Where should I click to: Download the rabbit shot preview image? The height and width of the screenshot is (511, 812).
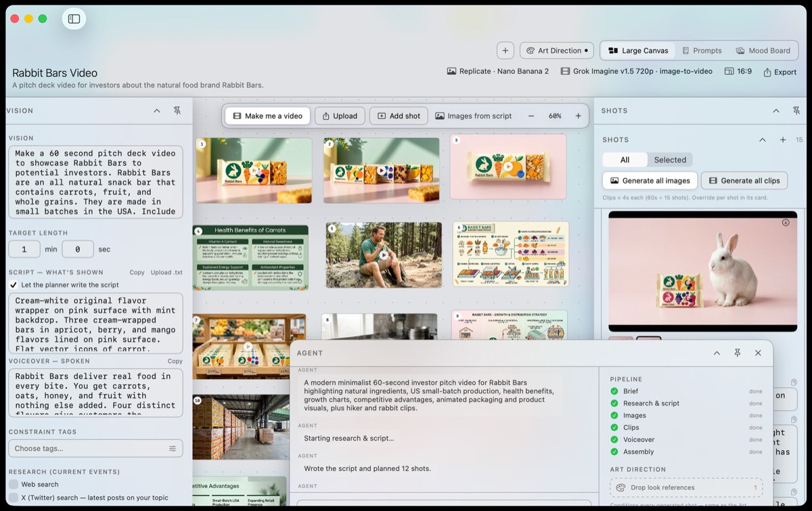click(x=786, y=222)
